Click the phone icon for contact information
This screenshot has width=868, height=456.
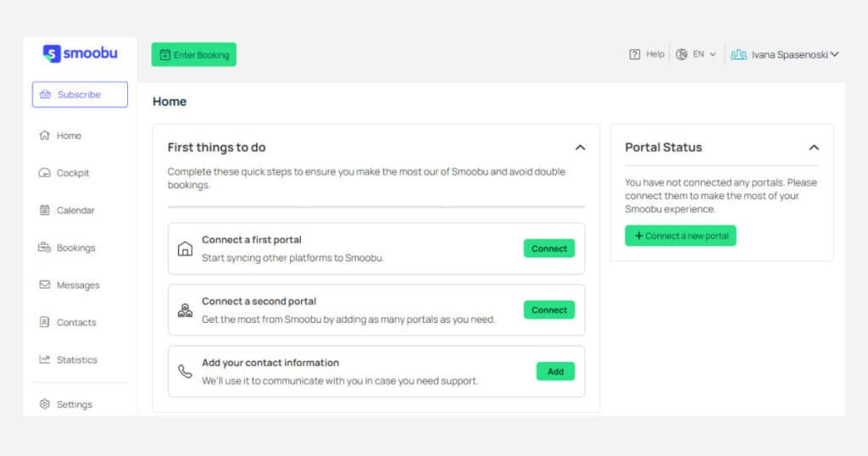pyautogui.click(x=185, y=371)
